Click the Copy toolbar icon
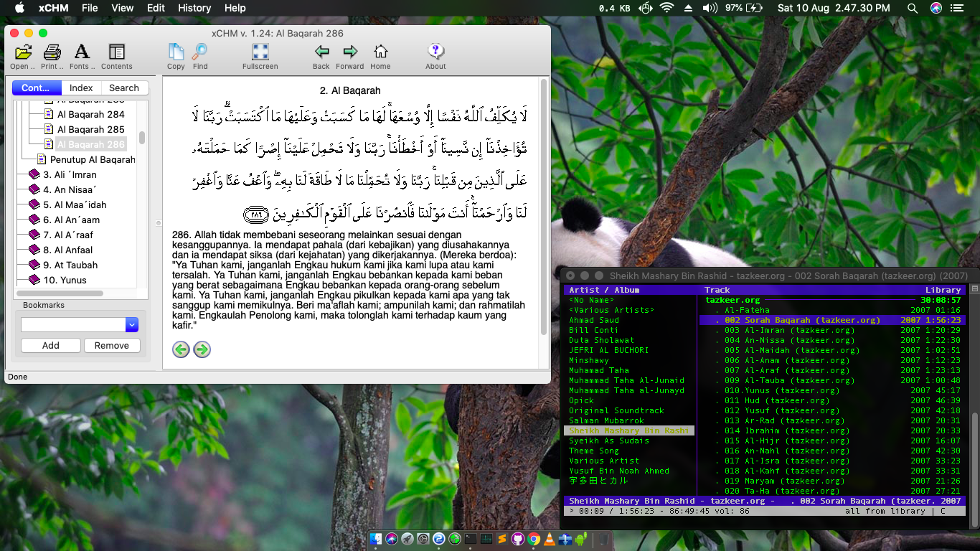The image size is (980, 551). point(176,52)
